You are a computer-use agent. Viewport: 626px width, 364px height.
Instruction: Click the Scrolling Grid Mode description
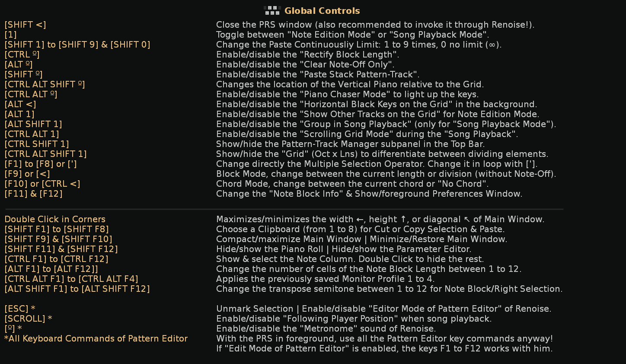tap(367, 134)
